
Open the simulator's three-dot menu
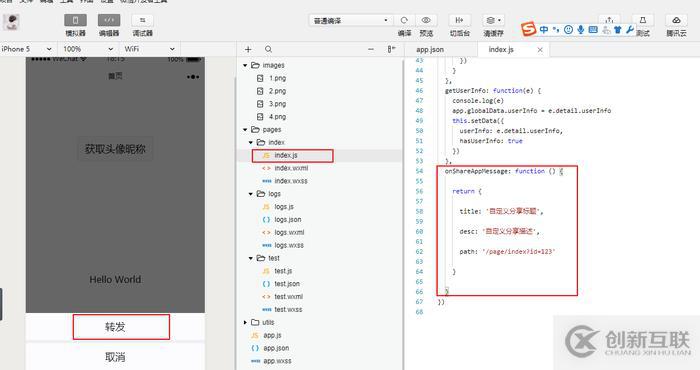(x=193, y=77)
